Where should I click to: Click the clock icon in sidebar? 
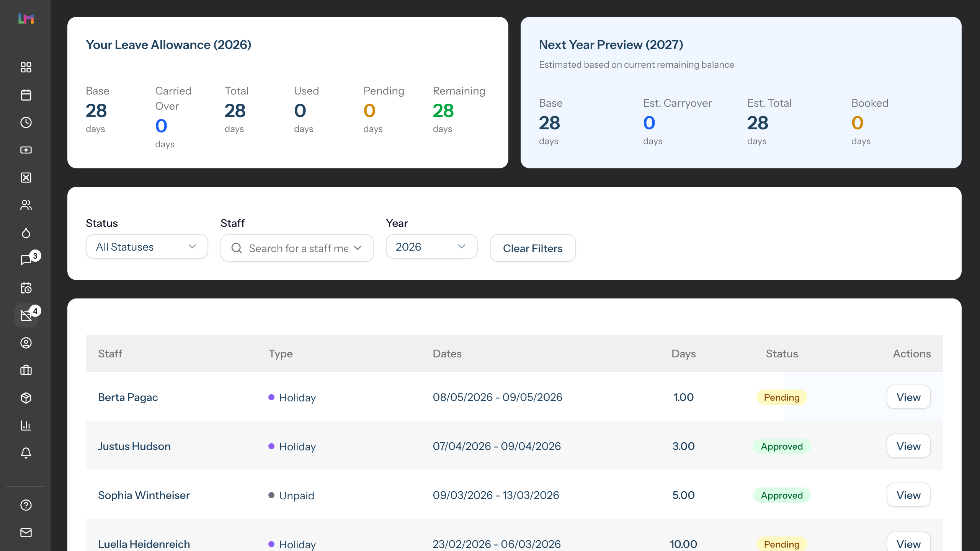tap(26, 122)
